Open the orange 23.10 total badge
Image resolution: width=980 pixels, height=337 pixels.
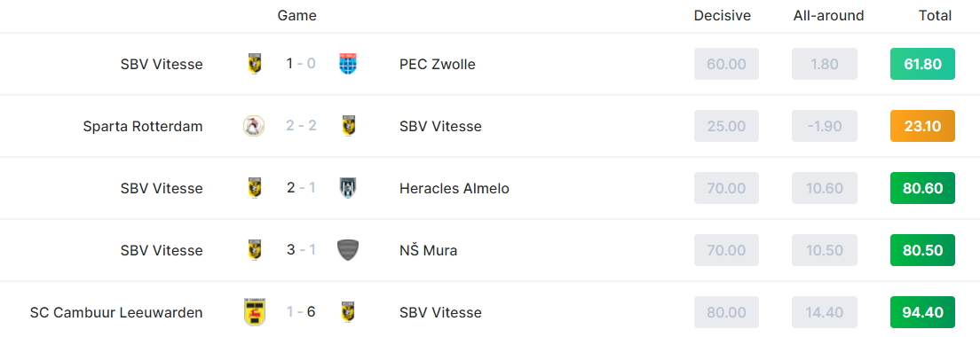tap(922, 126)
